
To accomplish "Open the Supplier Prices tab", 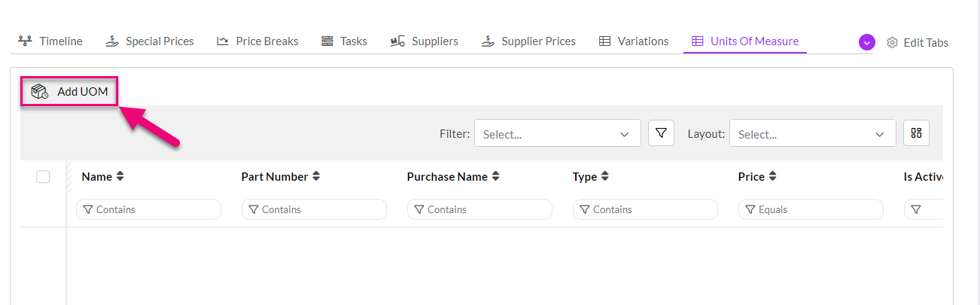I will [x=528, y=41].
